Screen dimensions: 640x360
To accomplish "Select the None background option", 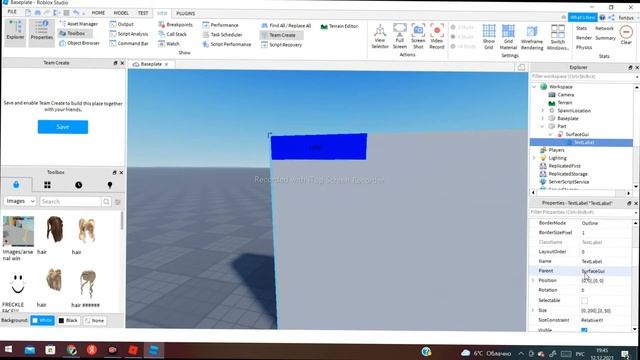I will pos(94,320).
